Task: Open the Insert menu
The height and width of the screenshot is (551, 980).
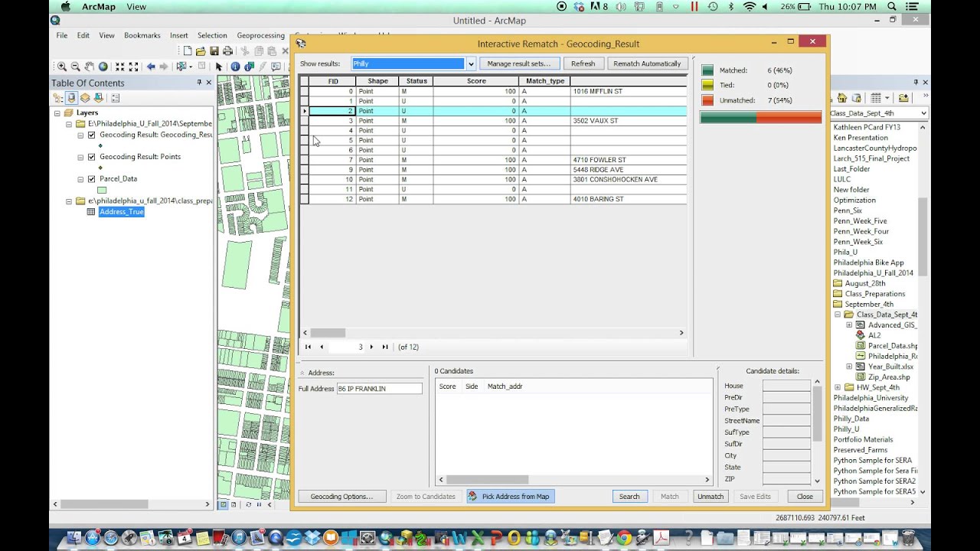Action: click(x=179, y=35)
